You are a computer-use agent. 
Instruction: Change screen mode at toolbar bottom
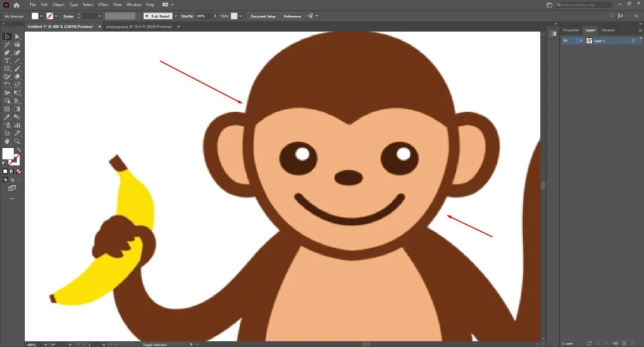[12, 188]
